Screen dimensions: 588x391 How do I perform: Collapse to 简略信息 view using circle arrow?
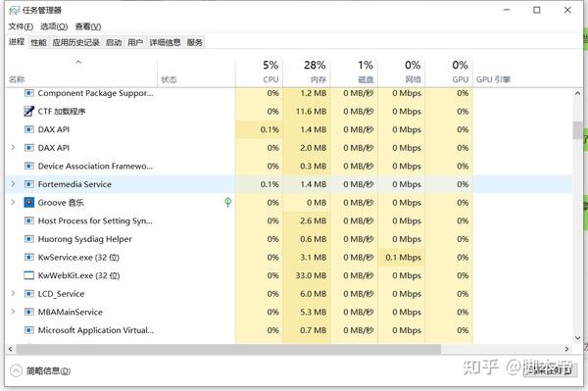[16, 370]
